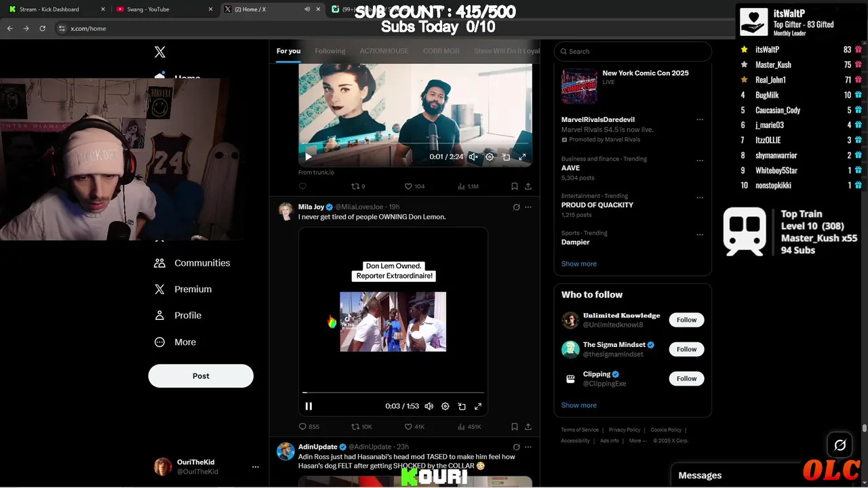This screenshot has width=868, height=488.
Task: Unmute the top video
Action: coord(473,157)
